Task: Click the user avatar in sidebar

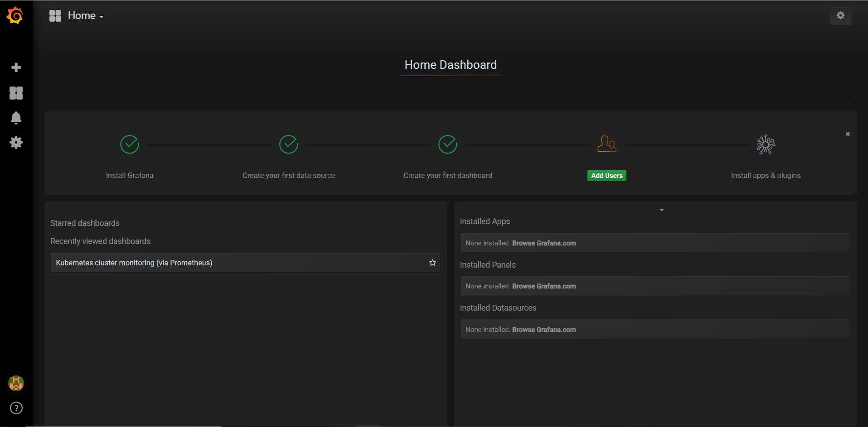Action: 16,384
